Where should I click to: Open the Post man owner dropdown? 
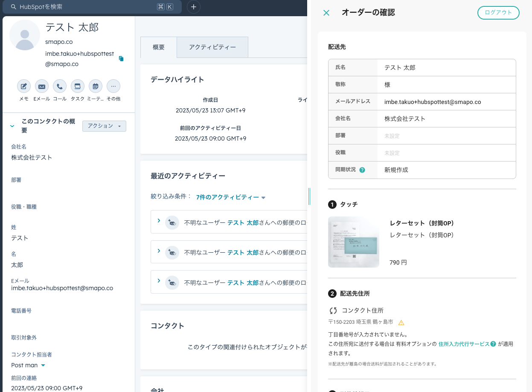tap(28, 365)
